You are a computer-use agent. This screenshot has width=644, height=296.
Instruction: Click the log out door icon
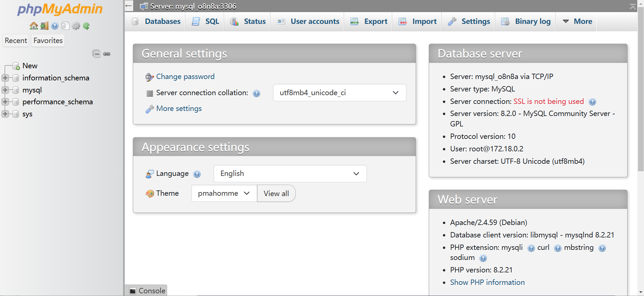[x=44, y=26]
